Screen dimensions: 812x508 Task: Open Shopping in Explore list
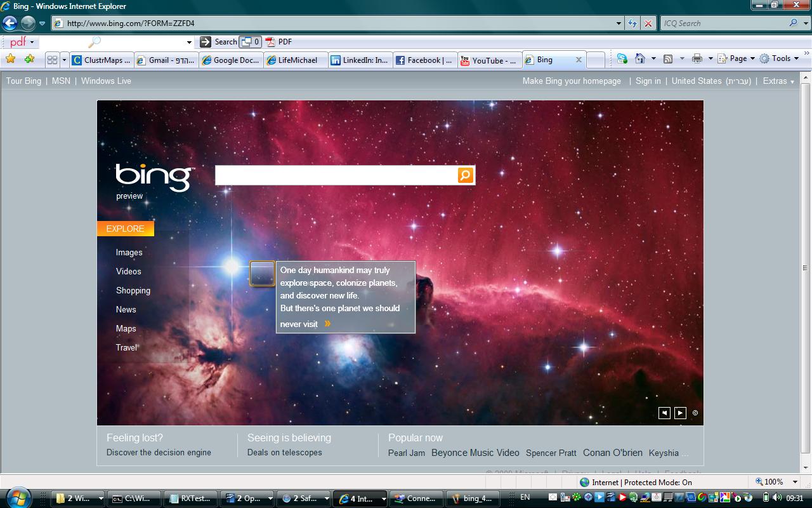click(x=133, y=290)
